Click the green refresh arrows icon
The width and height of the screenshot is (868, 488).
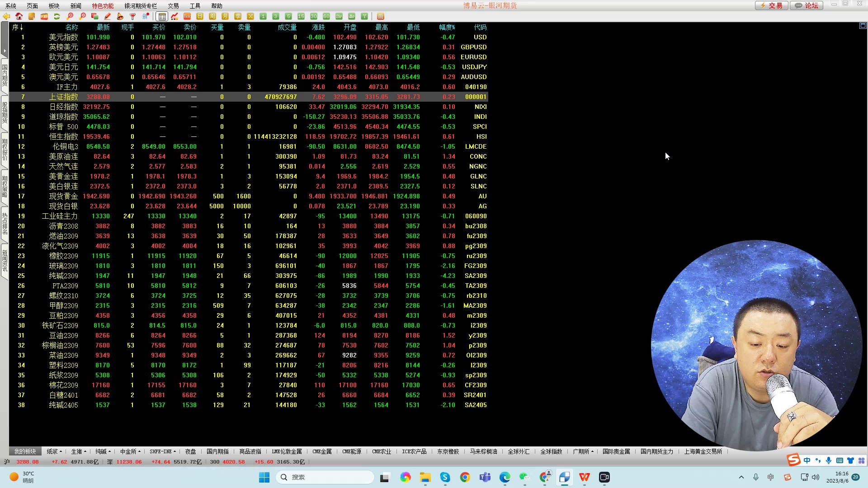(57, 16)
